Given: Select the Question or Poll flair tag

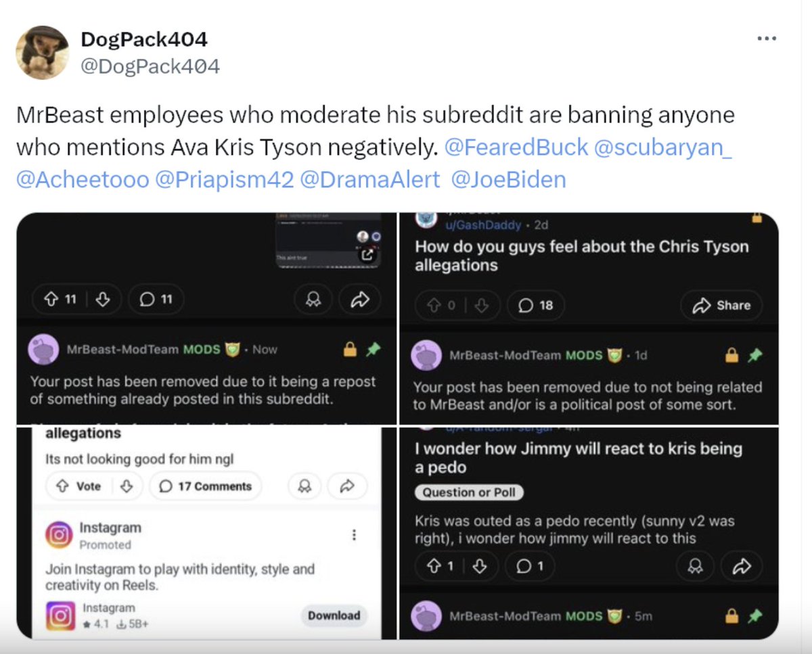Looking at the screenshot, I should click(x=469, y=492).
